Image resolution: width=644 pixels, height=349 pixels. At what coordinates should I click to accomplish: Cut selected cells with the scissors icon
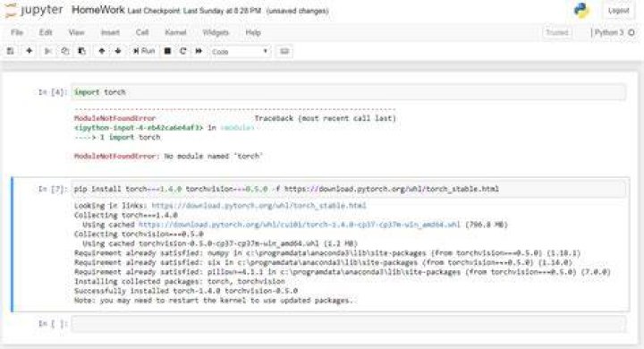(47, 51)
